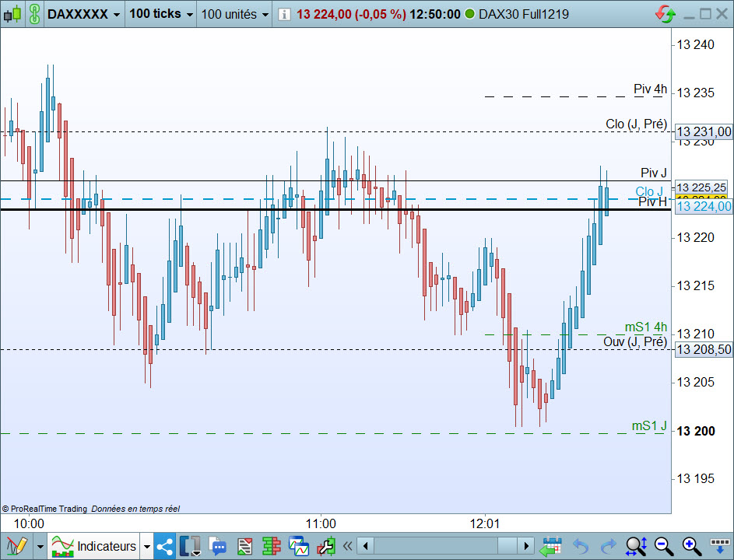Click the 13 224,00 (-0,05 %) quote
Viewport: 734px width, 560px height.
[x=351, y=14]
